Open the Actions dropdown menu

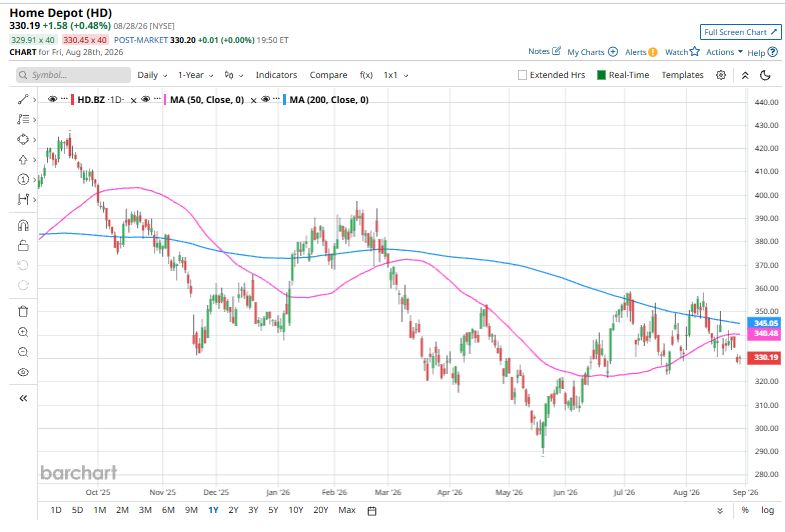(724, 52)
